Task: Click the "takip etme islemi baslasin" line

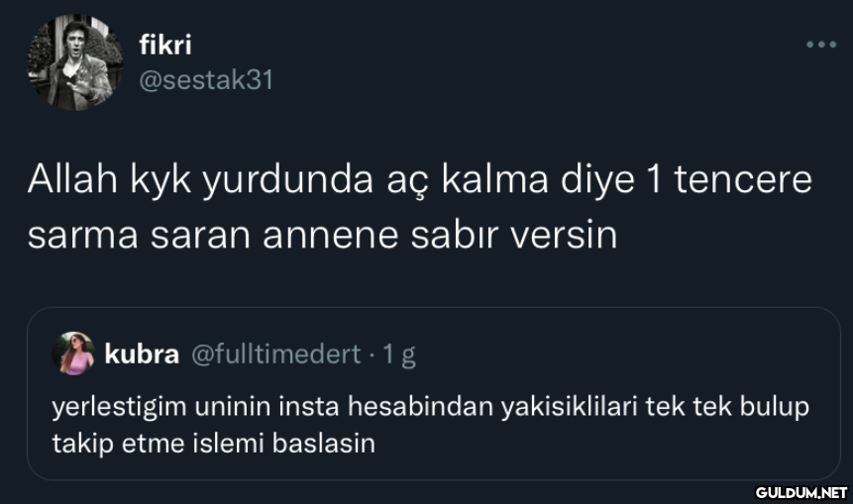Action: coord(214,442)
